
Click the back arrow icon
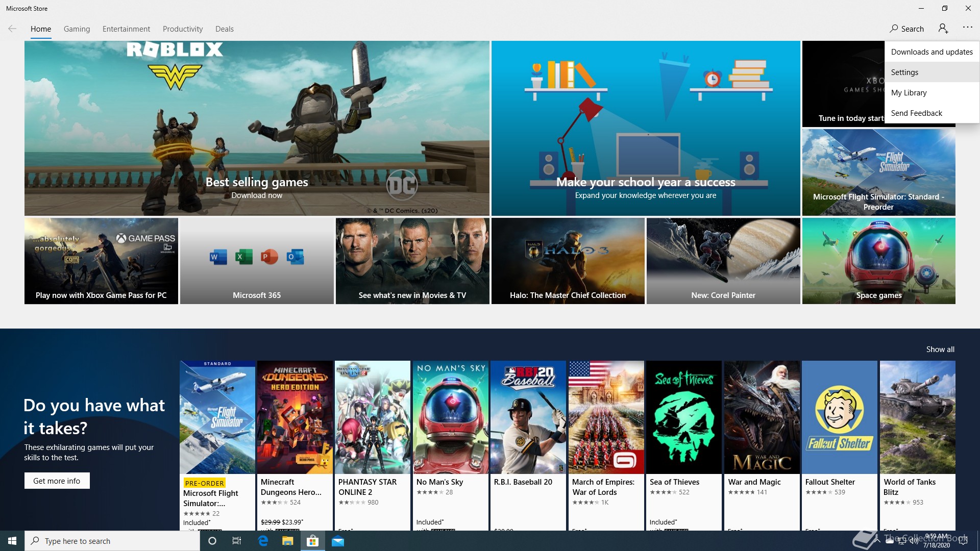(x=12, y=29)
